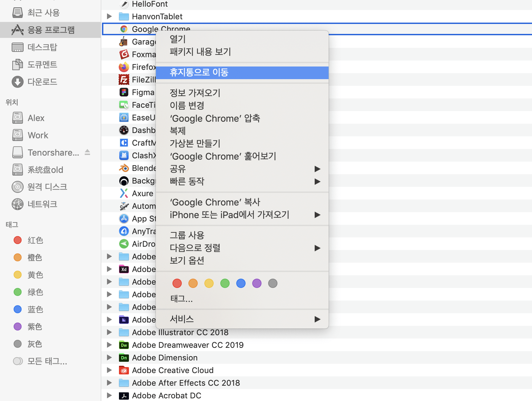Select the Adobe Creative Cloud list row

(x=317, y=370)
